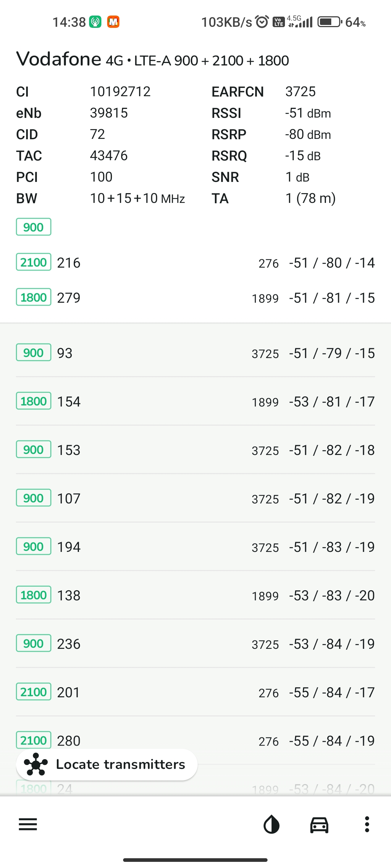
Task: Open neighbor cell 900 with PCI 107
Action: point(195,498)
